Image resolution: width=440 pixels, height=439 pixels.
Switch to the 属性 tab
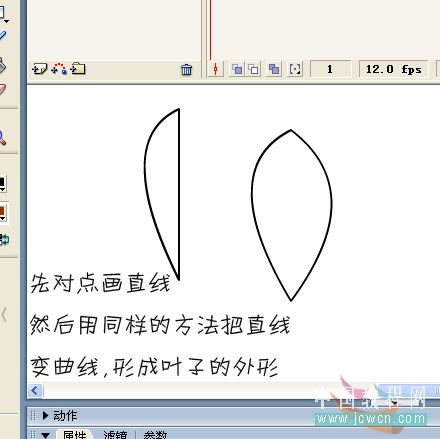tap(74, 435)
